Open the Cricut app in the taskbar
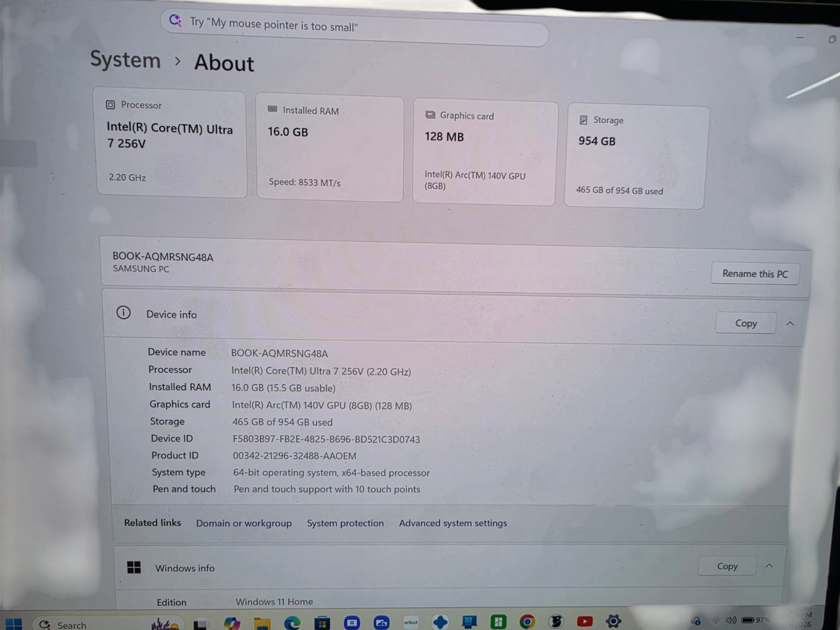This screenshot has height=630, width=840. click(x=411, y=622)
